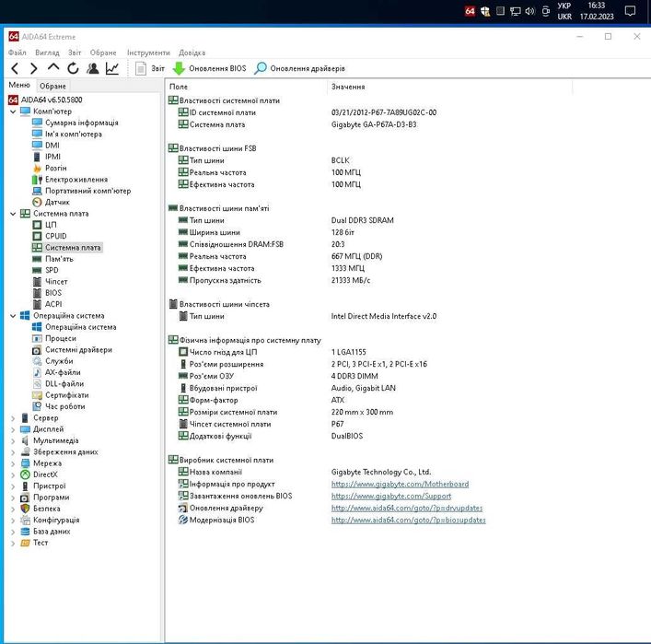This screenshot has width=651, height=644.
Task: Open DLL-файли tree item
Action: pos(64,383)
